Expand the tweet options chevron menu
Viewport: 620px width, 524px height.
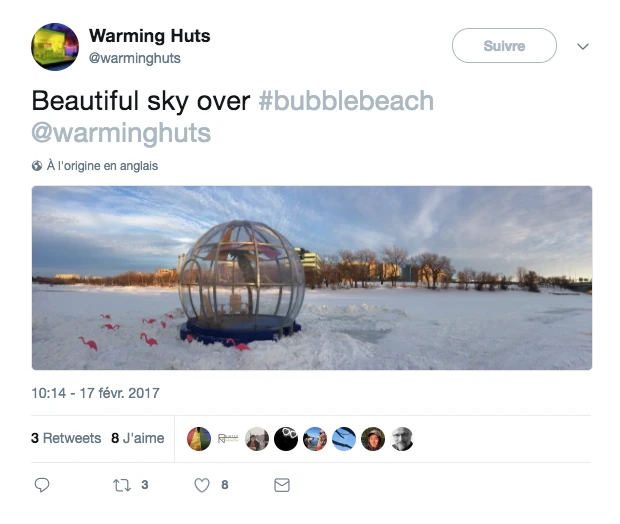pyautogui.click(x=583, y=46)
